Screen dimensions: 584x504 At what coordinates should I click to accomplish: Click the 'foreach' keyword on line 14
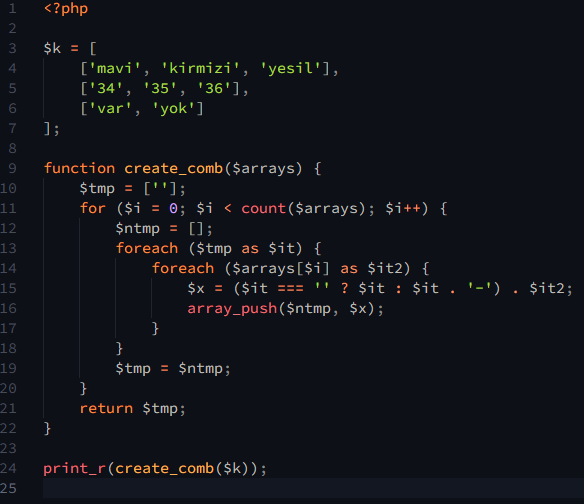pyautogui.click(x=183, y=269)
